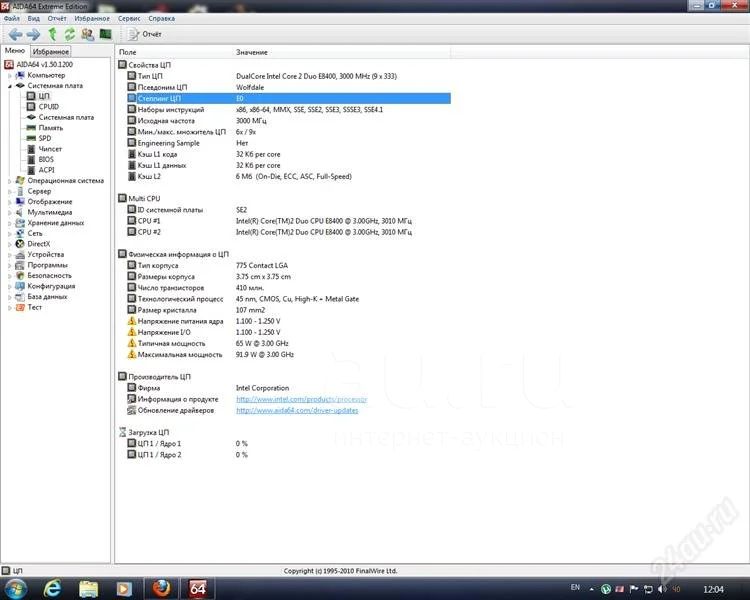Open the Сервис menu
The image size is (750, 600).
pos(129,19)
